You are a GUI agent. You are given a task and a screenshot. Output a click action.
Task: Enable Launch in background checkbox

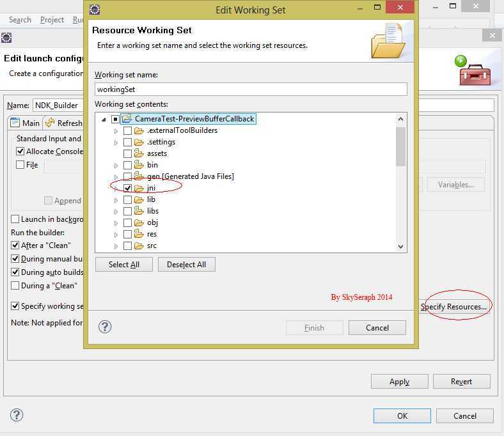15,219
